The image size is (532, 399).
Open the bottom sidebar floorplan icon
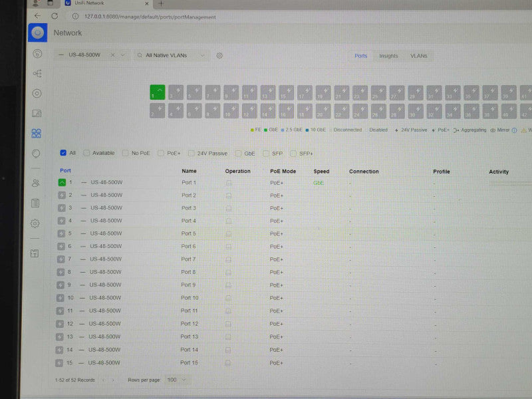pyautogui.click(x=35, y=253)
